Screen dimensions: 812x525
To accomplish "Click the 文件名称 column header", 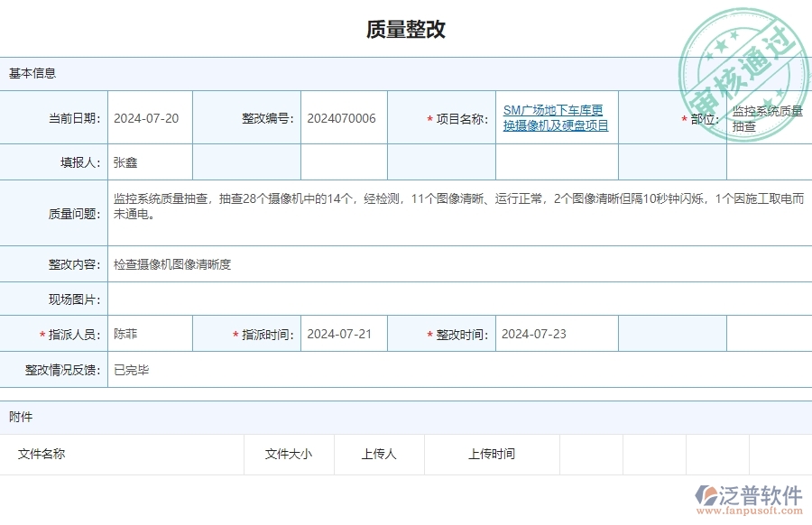I will pyautogui.click(x=42, y=454).
